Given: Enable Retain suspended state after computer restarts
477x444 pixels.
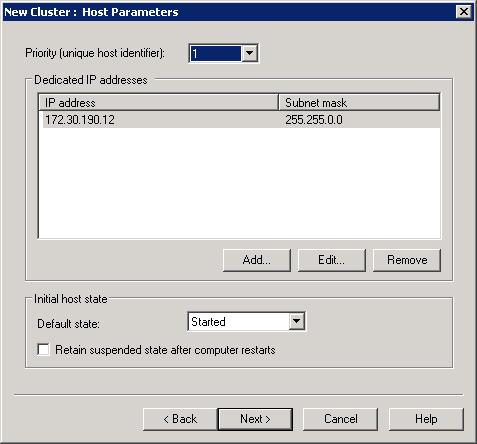Looking at the screenshot, I should 43,350.
